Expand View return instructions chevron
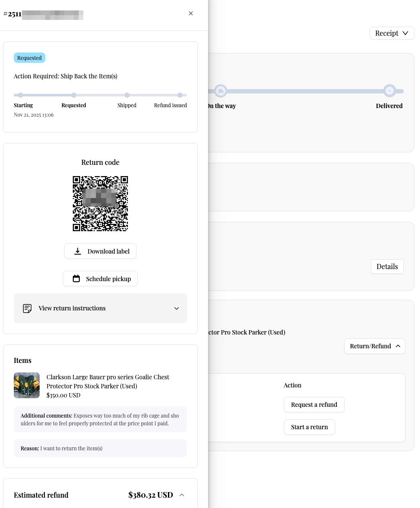420x508 pixels. 176,308
